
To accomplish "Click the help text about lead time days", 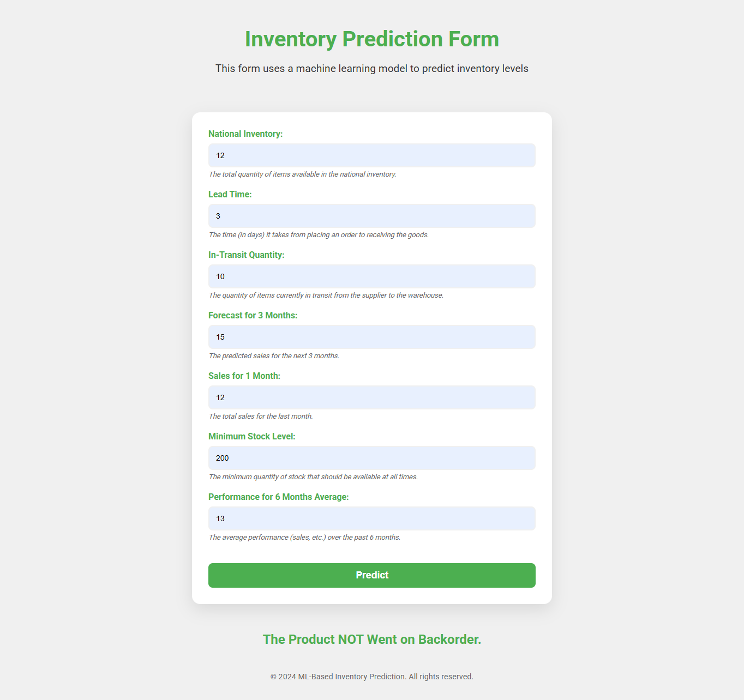I will point(319,235).
